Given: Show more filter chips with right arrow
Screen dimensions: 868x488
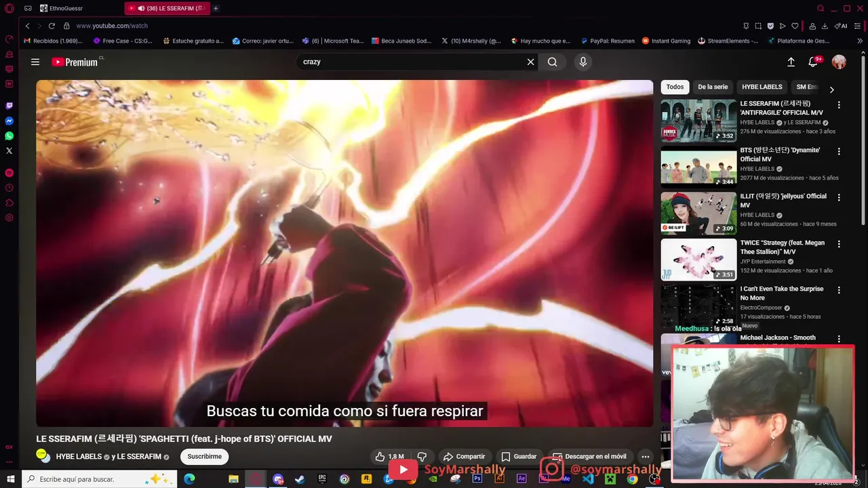Looking at the screenshot, I should click(831, 89).
